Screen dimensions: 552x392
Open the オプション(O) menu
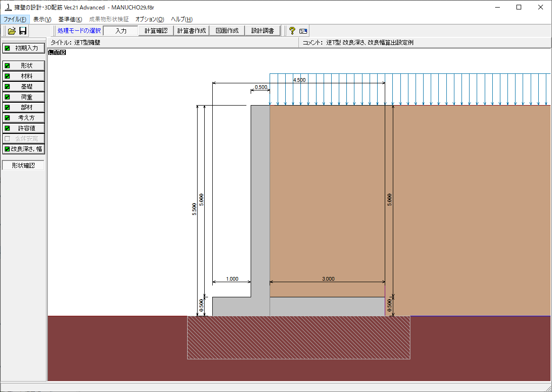click(x=150, y=19)
